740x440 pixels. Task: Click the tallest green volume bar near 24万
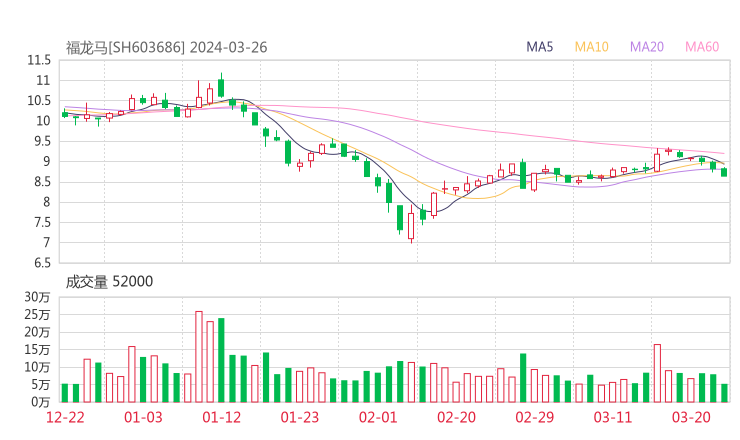pyautogui.click(x=221, y=360)
